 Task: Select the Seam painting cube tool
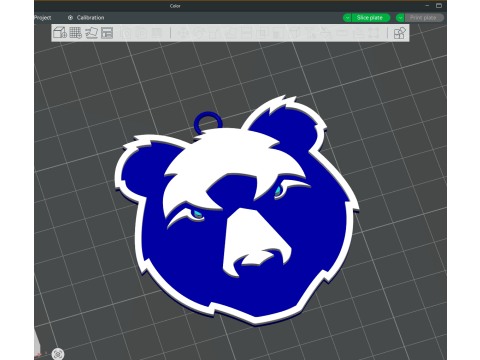[294, 33]
